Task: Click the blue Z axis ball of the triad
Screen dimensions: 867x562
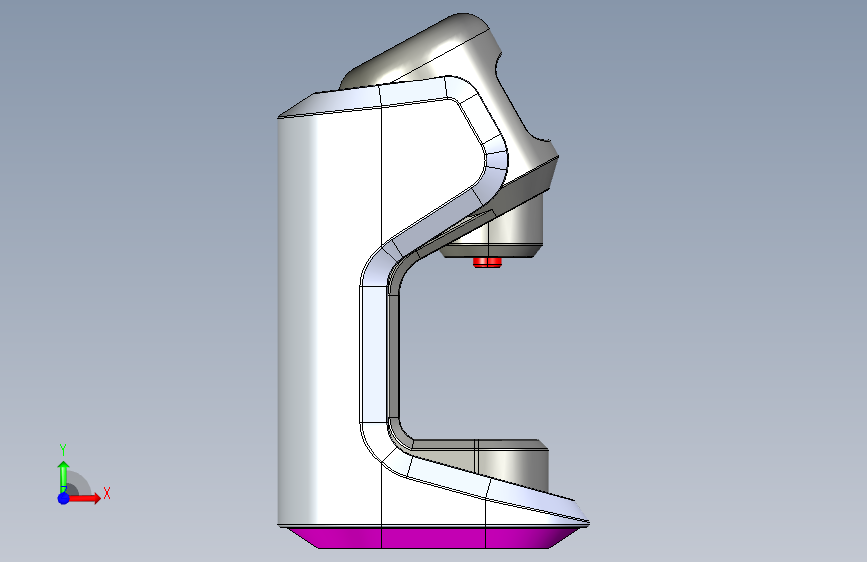Action: pyautogui.click(x=64, y=498)
